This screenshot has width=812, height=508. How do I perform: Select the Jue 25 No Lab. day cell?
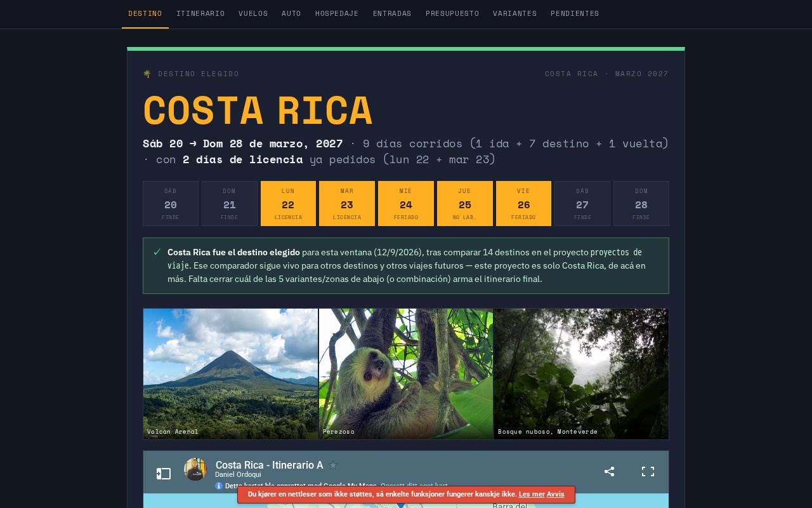coord(465,203)
